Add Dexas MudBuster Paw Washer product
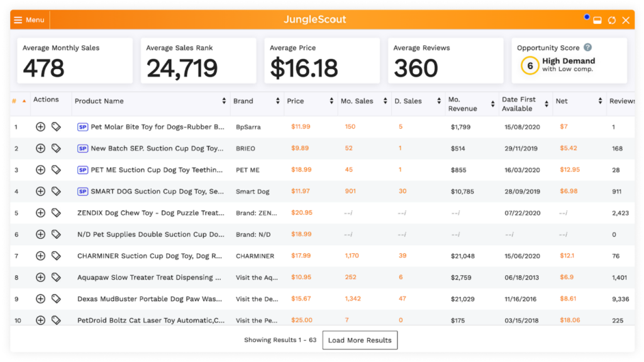Image resolution: width=644 pixels, height=362 pixels. [40, 299]
